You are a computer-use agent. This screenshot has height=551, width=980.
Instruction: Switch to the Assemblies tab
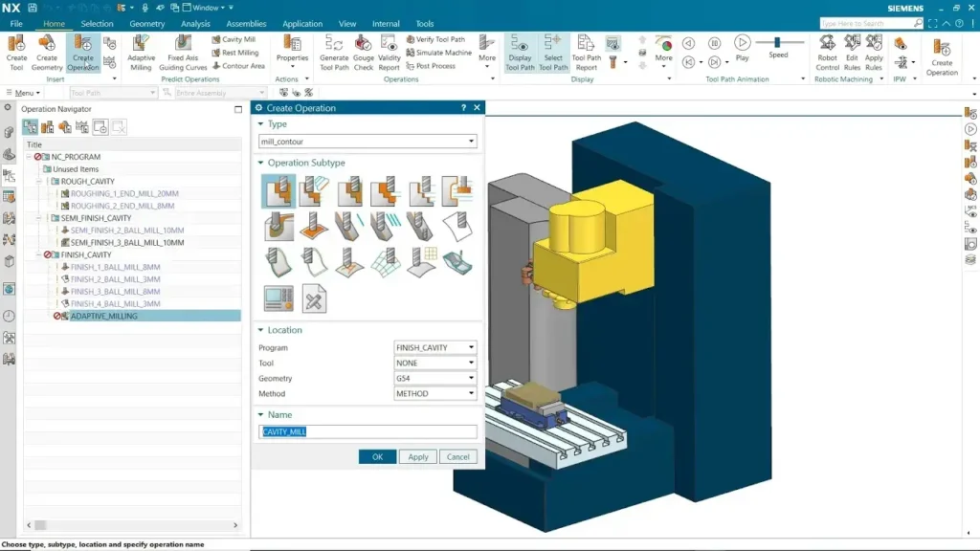coord(246,23)
